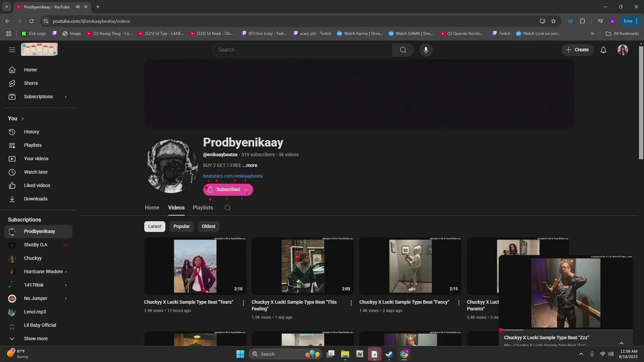
Task: Select the channel Videos tab
Action: [176, 208]
